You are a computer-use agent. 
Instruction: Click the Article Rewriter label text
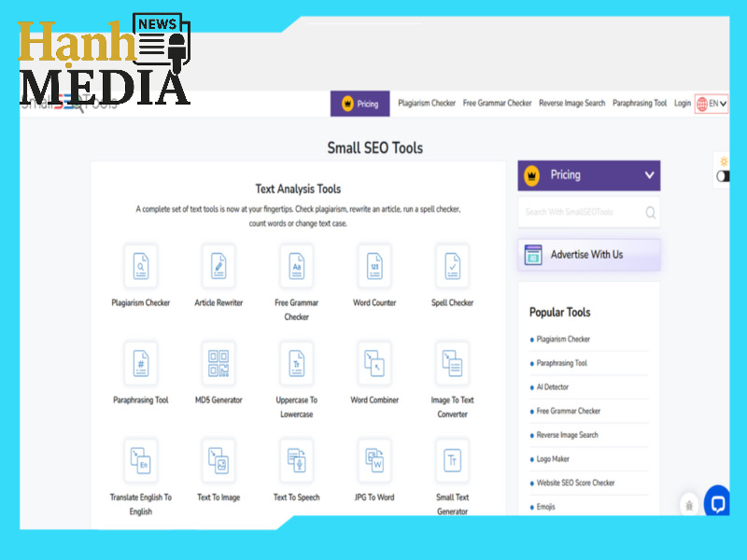point(218,302)
